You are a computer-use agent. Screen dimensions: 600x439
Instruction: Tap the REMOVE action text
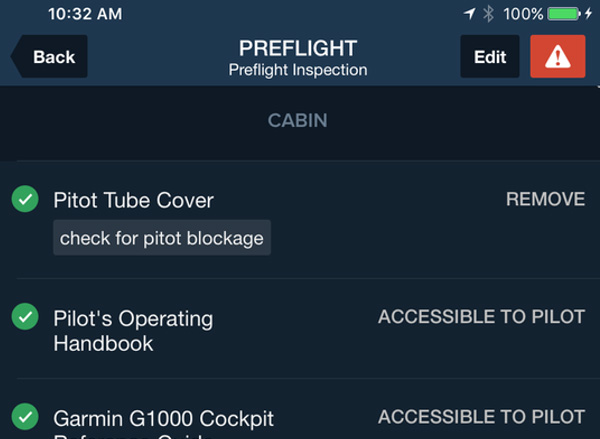click(x=545, y=199)
